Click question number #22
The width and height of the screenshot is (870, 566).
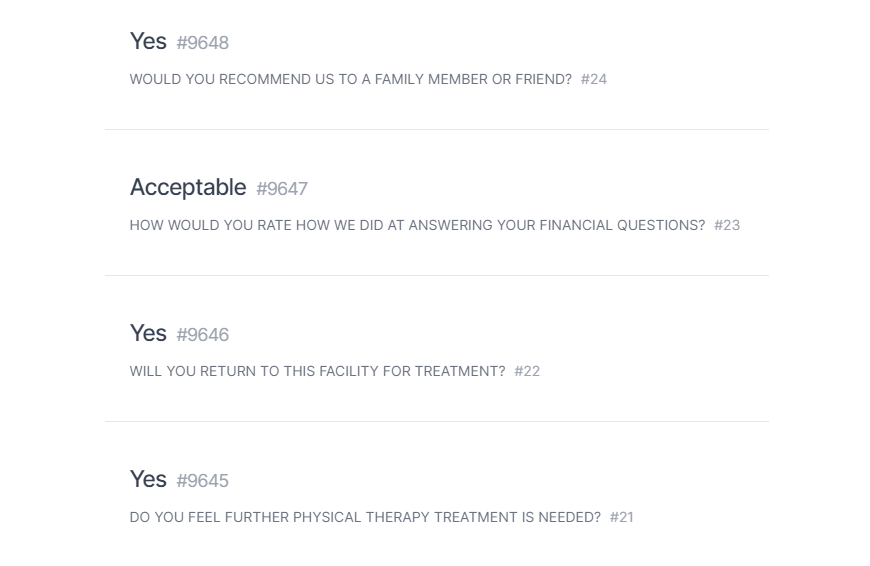(527, 371)
